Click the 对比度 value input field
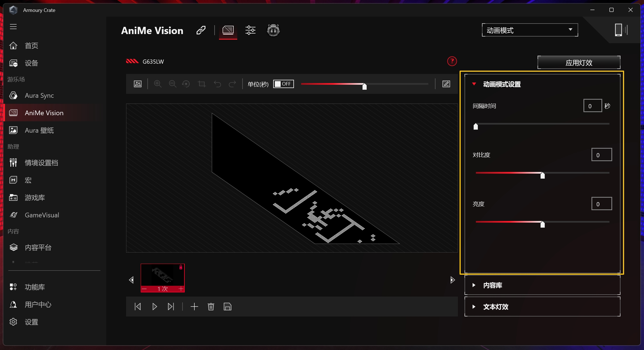 [x=602, y=155]
